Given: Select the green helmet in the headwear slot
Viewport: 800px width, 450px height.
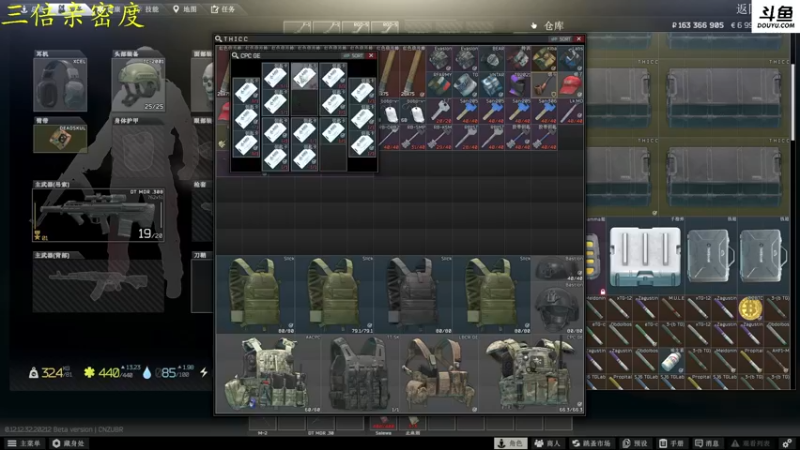Looking at the screenshot, I should 138,85.
